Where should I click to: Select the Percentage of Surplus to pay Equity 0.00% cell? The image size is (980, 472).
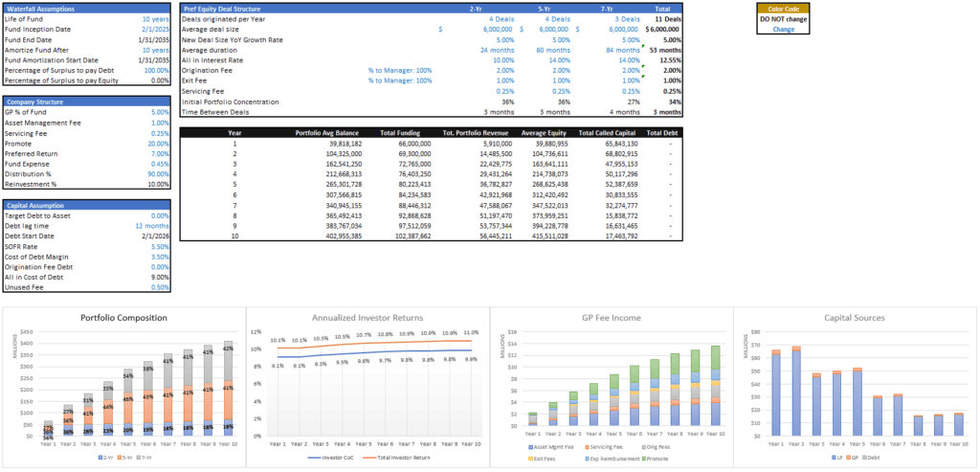coord(160,80)
